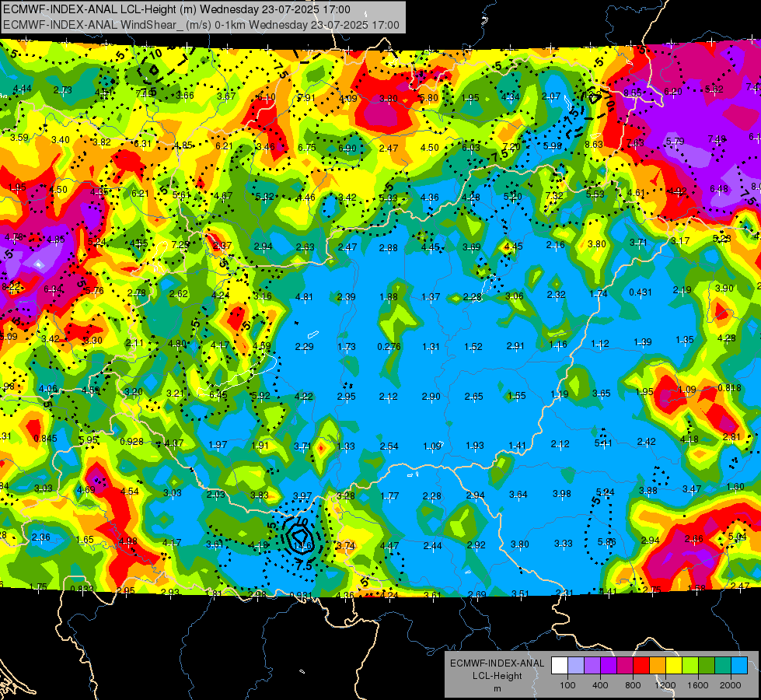Viewport: 761px width, 700px height.
Task: Click the map value '8.22'
Action: click(x=11, y=286)
